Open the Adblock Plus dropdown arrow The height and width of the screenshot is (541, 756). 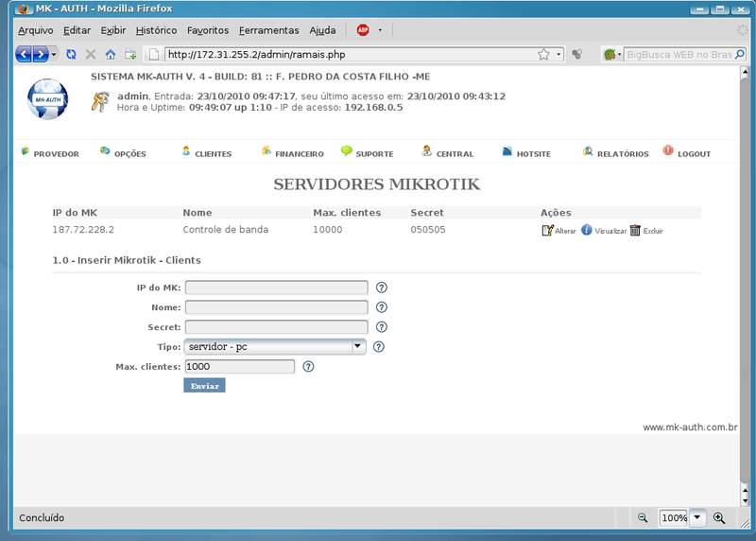point(380,30)
